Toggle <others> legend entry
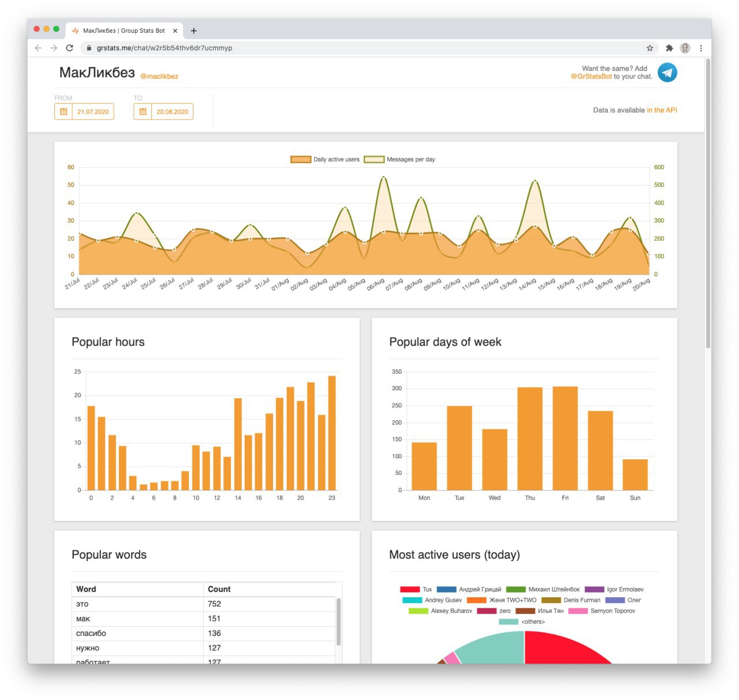Screen dimensions: 739x700 (x=522, y=622)
